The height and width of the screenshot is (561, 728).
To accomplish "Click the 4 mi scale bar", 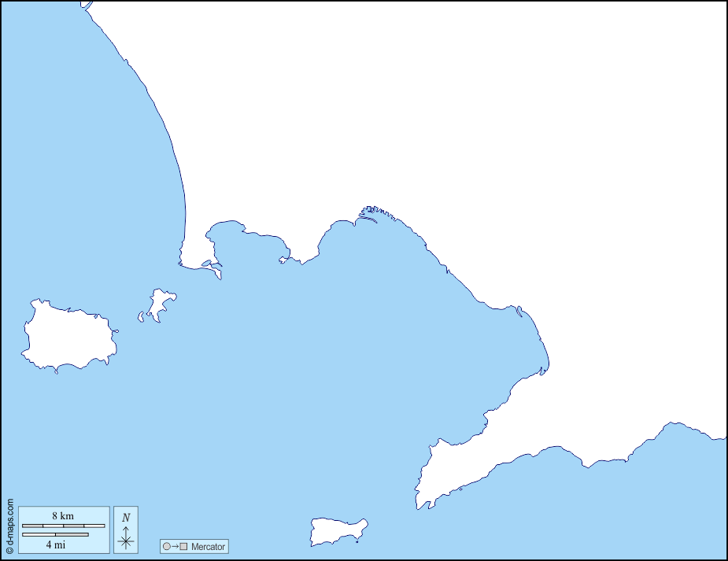I will pos(55,535).
